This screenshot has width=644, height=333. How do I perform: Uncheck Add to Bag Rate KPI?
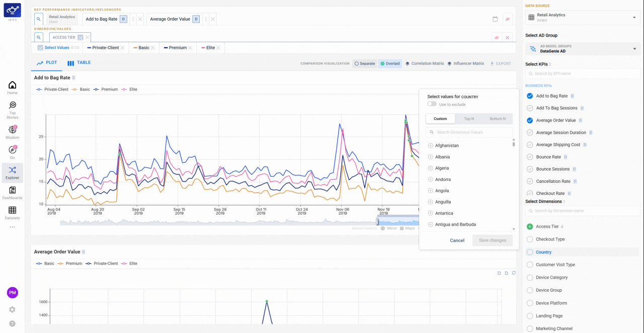point(530,96)
